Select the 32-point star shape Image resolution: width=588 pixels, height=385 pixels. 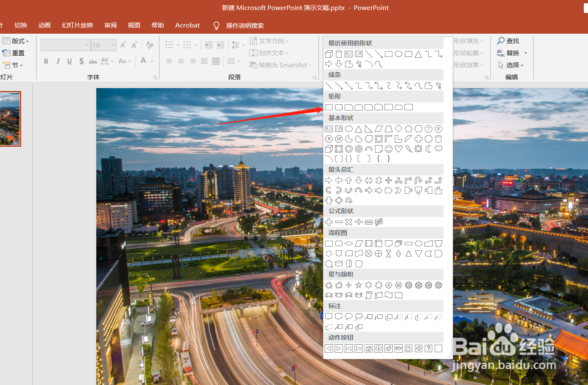pyautogui.click(x=439, y=285)
